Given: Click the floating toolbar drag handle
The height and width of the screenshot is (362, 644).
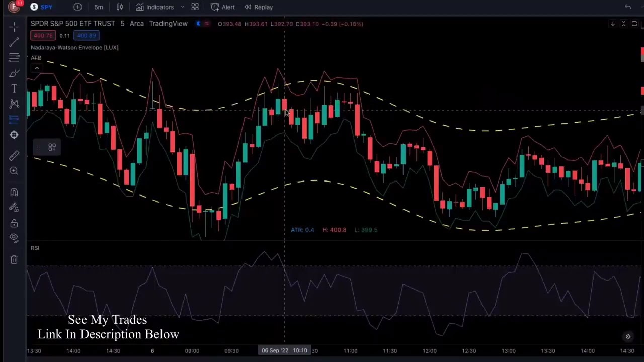Looking at the screenshot, I should coord(38,147).
